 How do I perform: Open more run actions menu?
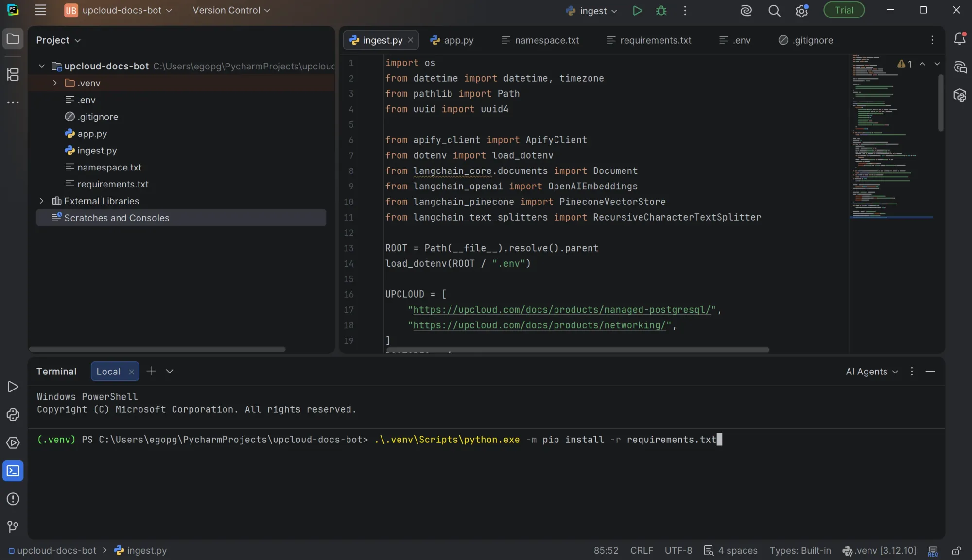point(685,11)
